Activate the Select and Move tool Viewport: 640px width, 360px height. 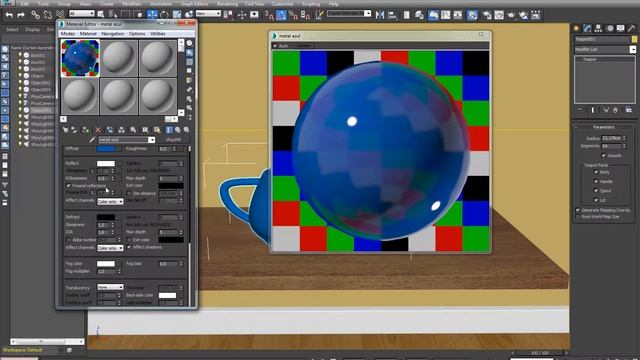pyautogui.click(x=152, y=15)
